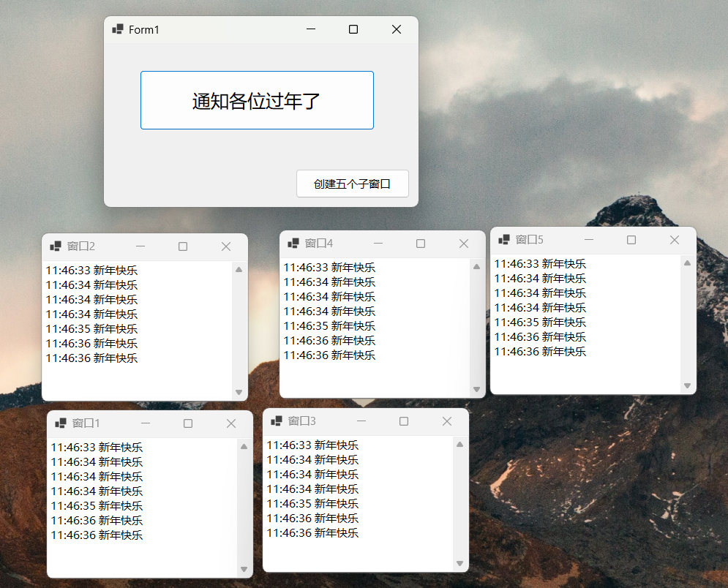Click scroll up arrow in 窗口3
The image size is (728, 588).
click(459, 445)
